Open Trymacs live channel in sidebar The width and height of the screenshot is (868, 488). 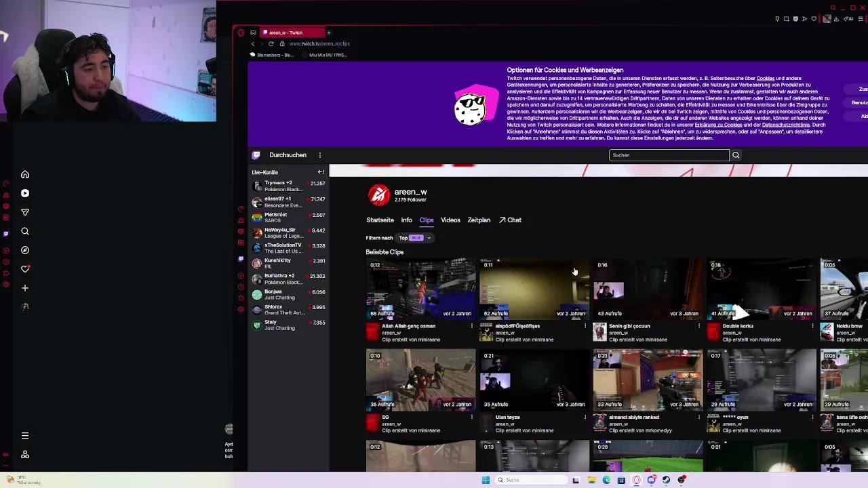click(x=288, y=186)
